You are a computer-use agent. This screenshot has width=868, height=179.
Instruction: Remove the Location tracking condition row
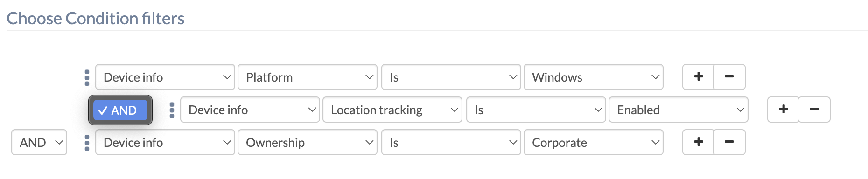(814, 110)
